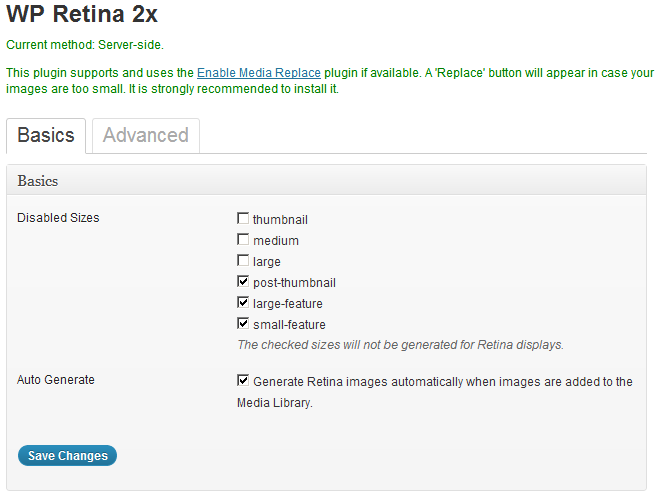
Task: Tick the large size checkbox
Action: click(243, 261)
